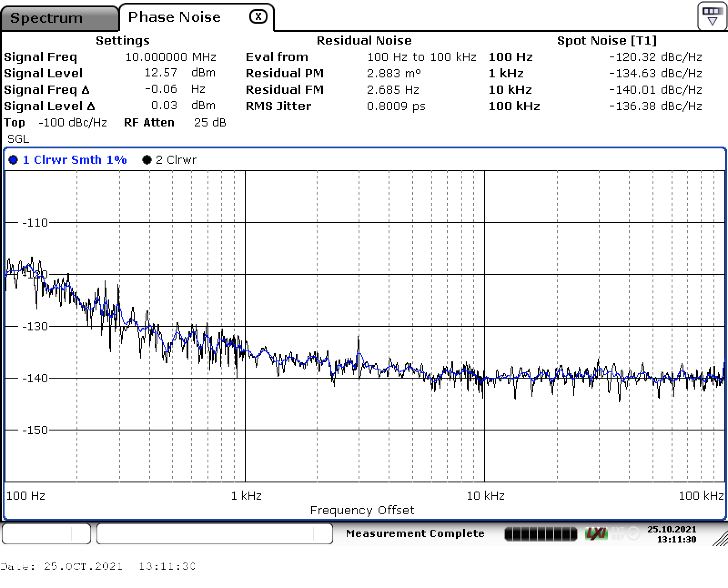Click the -150 y-axis label
The width and height of the screenshot is (728, 588).
coord(35,430)
